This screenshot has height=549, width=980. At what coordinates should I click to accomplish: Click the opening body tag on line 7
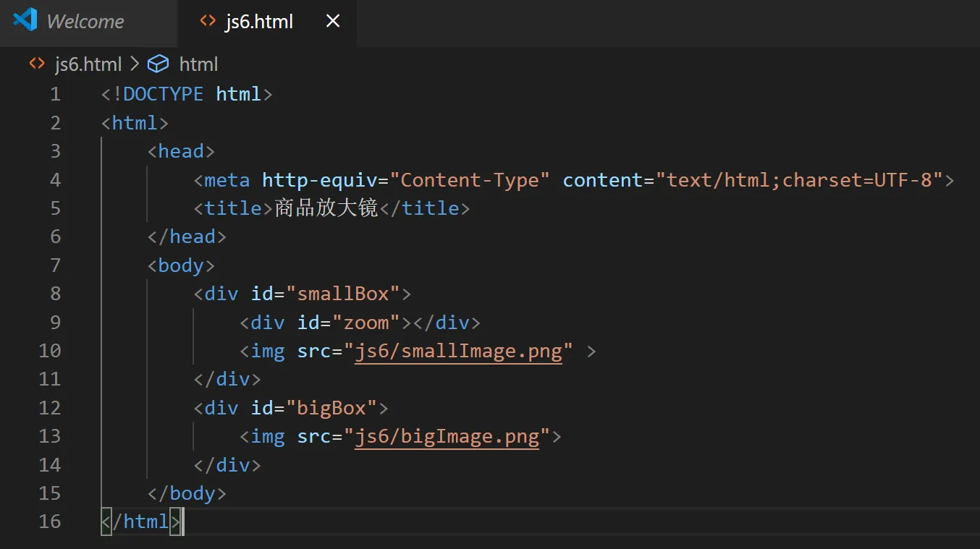(181, 265)
